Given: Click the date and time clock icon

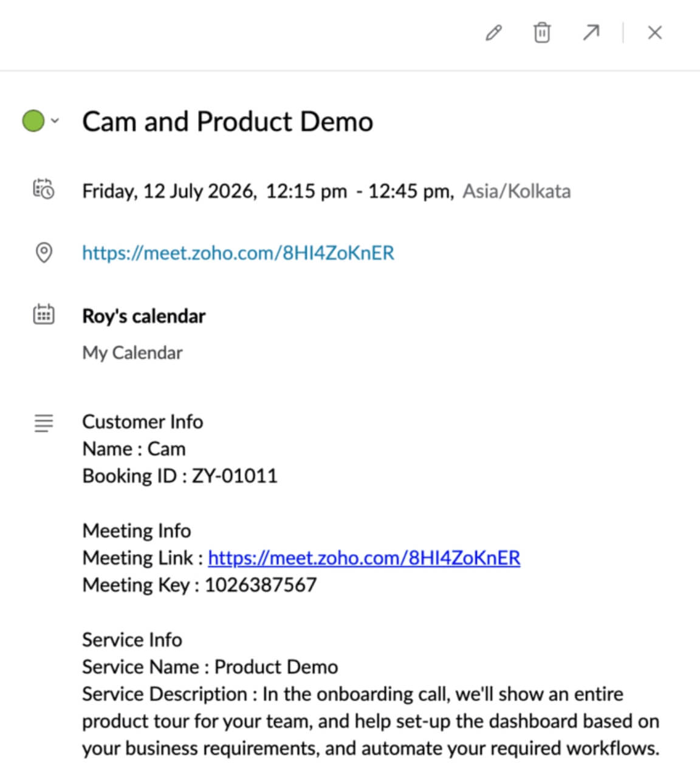Looking at the screenshot, I should (44, 190).
